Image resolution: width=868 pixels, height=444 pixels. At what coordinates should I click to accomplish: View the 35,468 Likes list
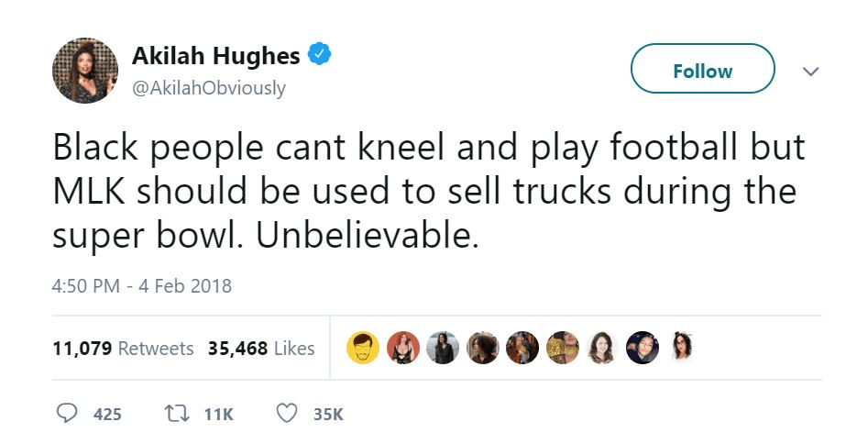pyautogui.click(x=261, y=348)
